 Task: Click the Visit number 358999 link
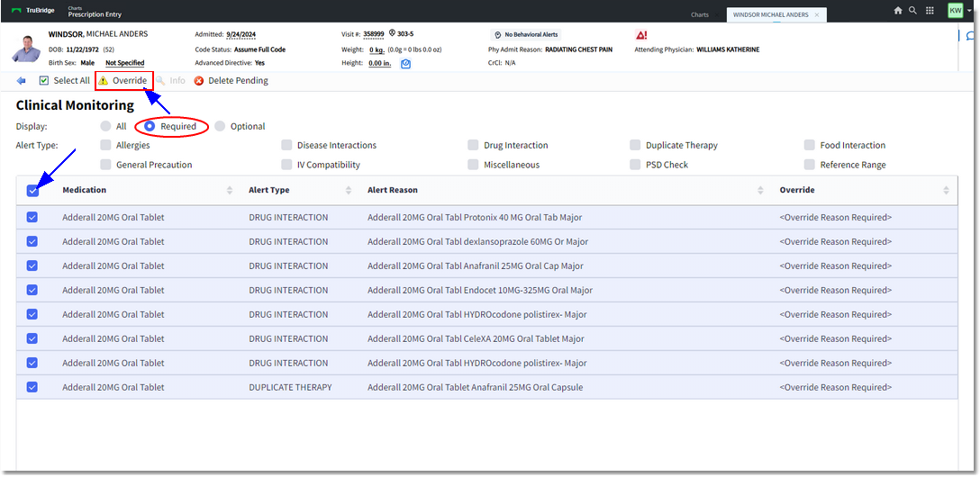[x=373, y=34]
